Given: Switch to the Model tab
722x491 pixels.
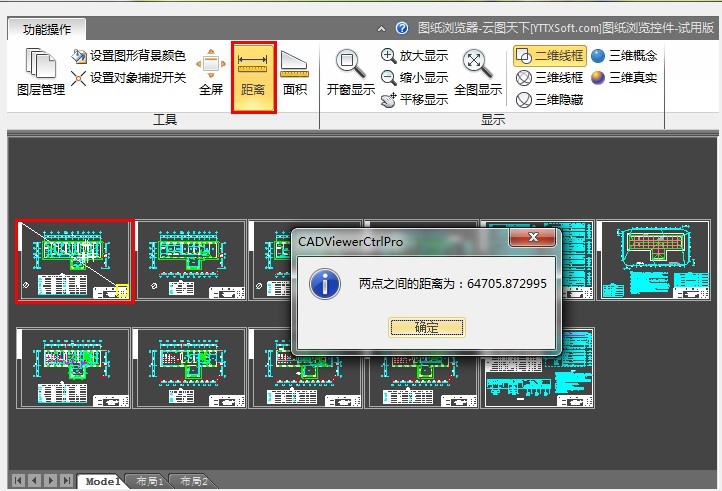Looking at the screenshot, I should [x=102, y=481].
